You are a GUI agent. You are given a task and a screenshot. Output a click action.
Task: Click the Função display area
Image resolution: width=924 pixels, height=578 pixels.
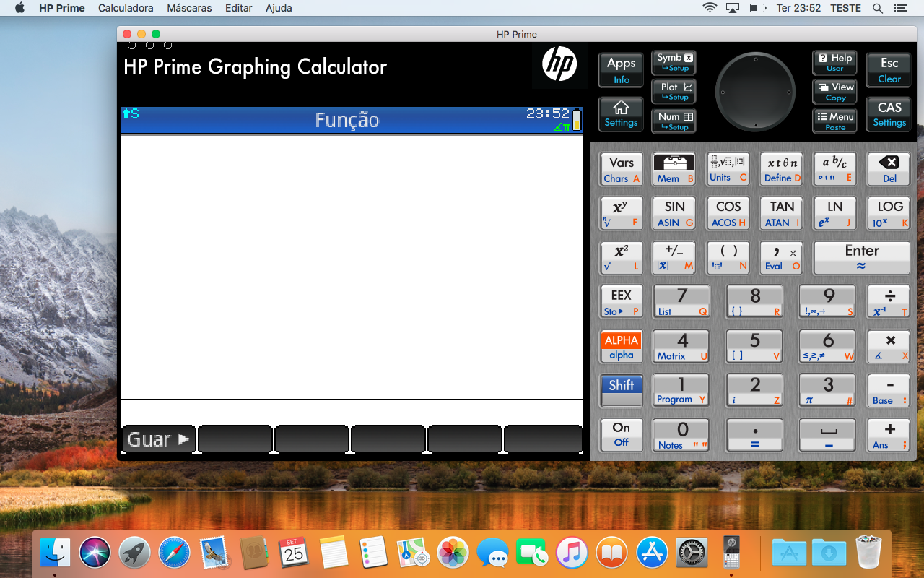pos(352,267)
